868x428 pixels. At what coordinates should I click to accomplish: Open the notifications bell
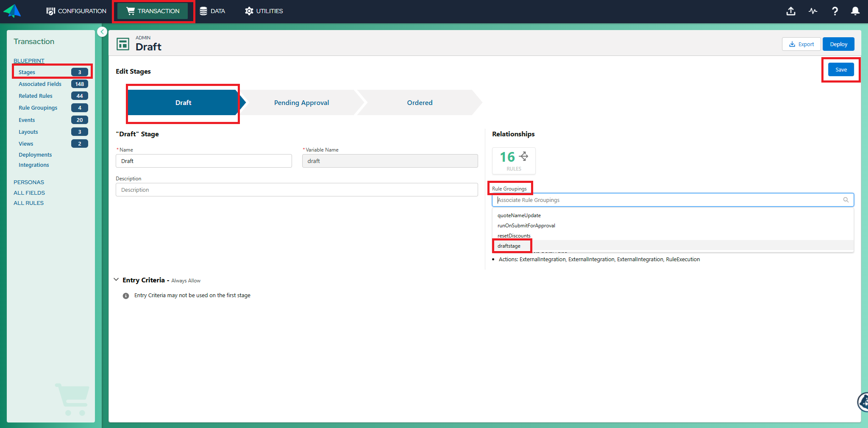coord(855,11)
